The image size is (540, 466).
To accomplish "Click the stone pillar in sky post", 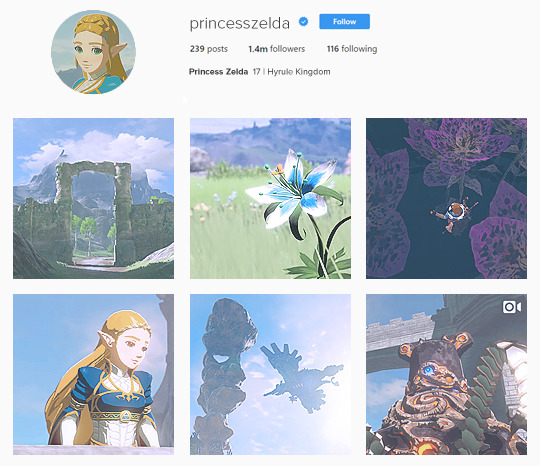I will tap(226, 375).
